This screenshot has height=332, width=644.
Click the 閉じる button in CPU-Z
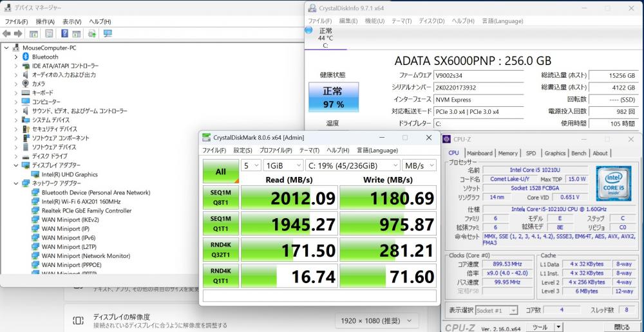tap(621, 327)
